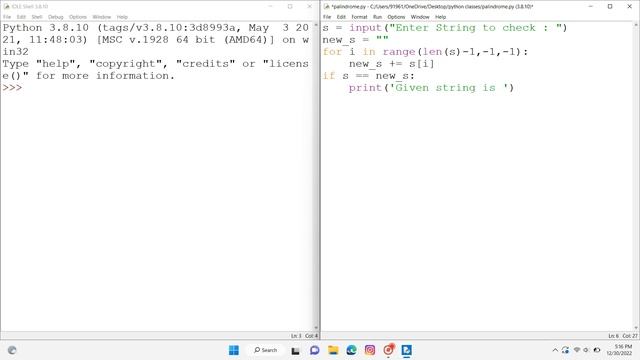Open Task View from the taskbar
The width and height of the screenshot is (640, 360).
295,350
